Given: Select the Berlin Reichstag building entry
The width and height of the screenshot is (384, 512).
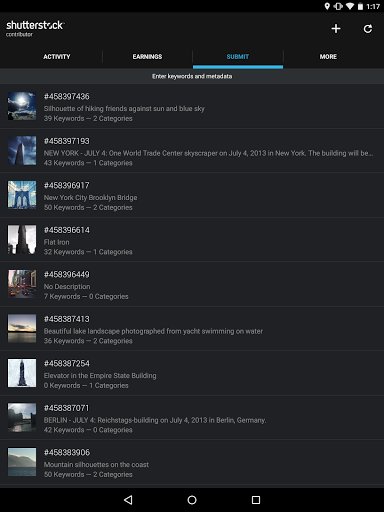Looking at the screenshot, I should pyautogui.click(x=192, y=418).
